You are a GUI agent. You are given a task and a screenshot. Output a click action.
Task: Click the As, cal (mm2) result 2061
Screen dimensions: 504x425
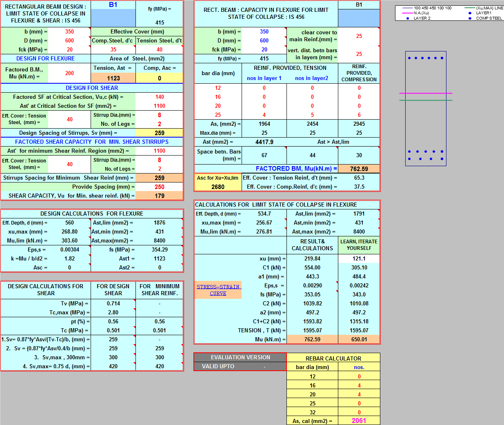click(359, 421)
